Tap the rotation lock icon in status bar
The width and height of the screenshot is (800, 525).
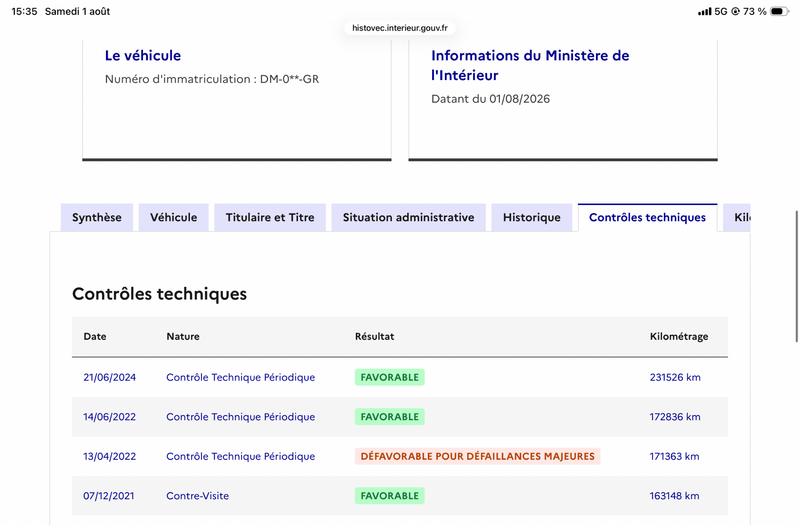[735, 11]
